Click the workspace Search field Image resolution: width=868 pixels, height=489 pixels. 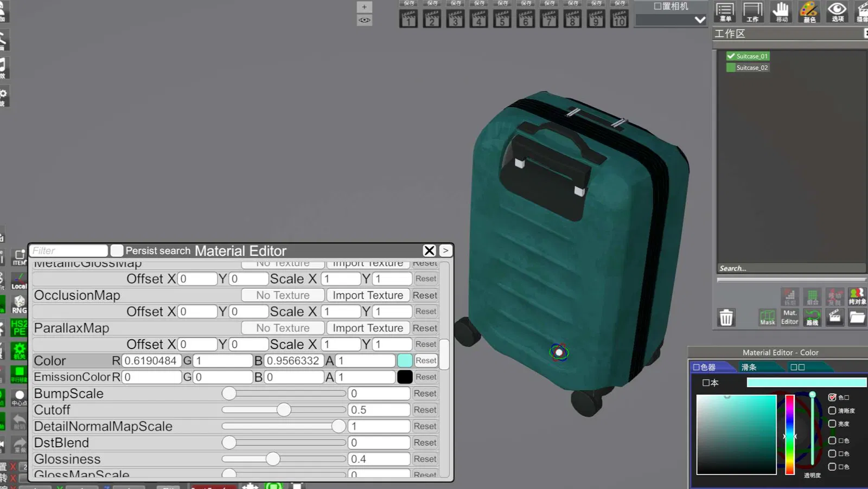(791, 268)
